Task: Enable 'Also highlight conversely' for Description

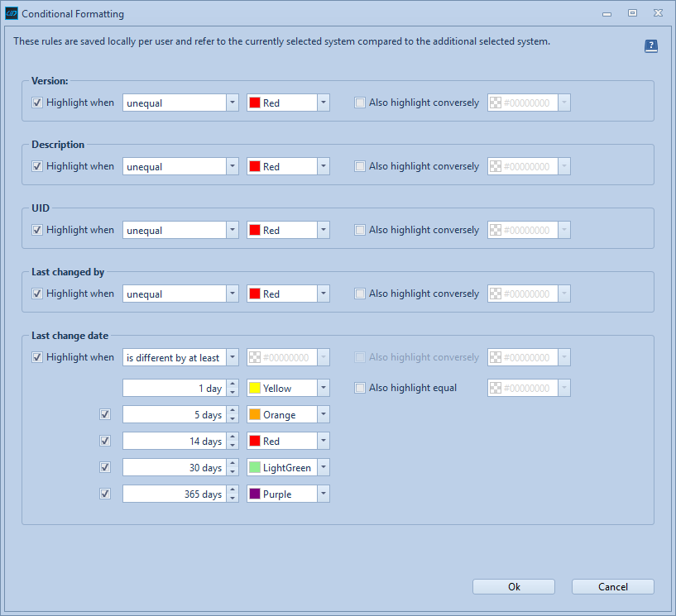Action: (x=360, y=166)
